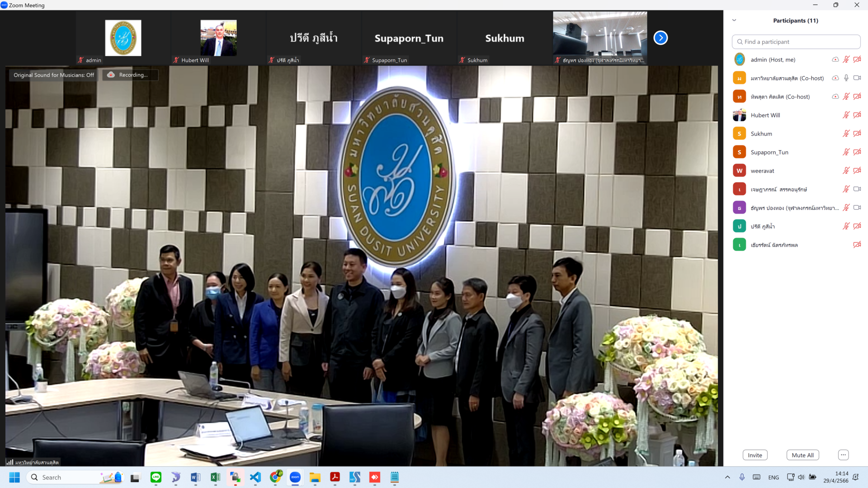868x488 pixels.
Task: Open the Zoom icon on the taskbar
Action: (x=295, y=477)
